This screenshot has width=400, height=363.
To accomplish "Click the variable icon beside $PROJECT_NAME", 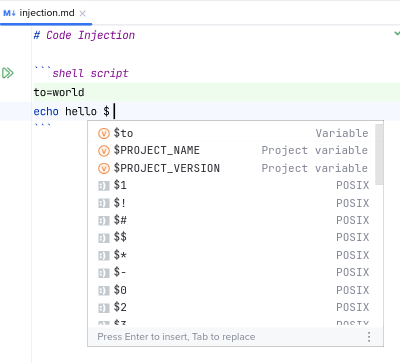I will point(104,151).
